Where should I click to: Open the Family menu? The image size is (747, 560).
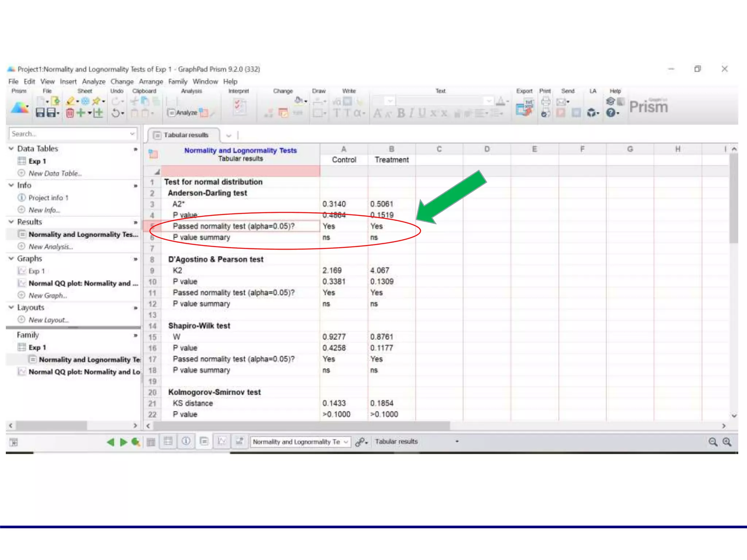pyautogui.click(x=178, y=81)
